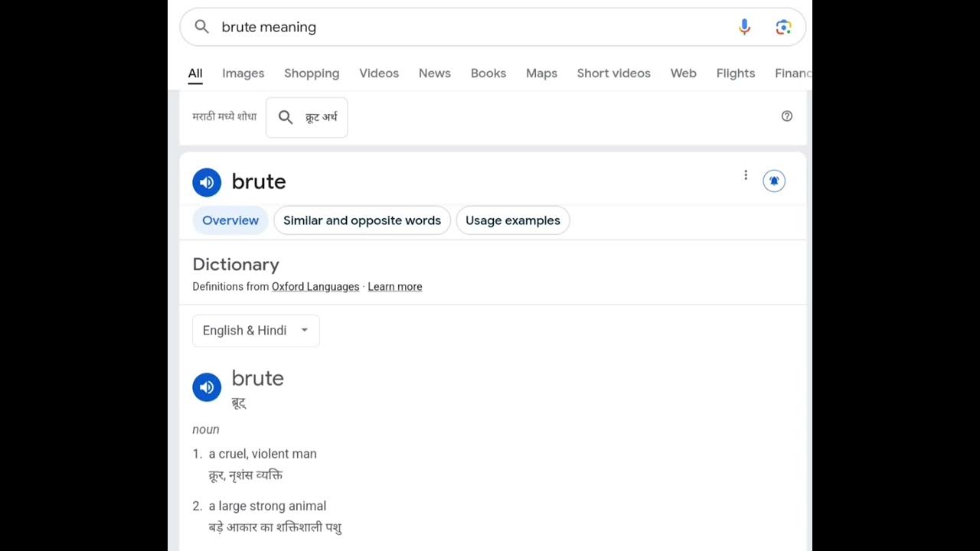This screenshot has height=551, width=980.
Task: Go to the News tab
Action: (434, 73)
